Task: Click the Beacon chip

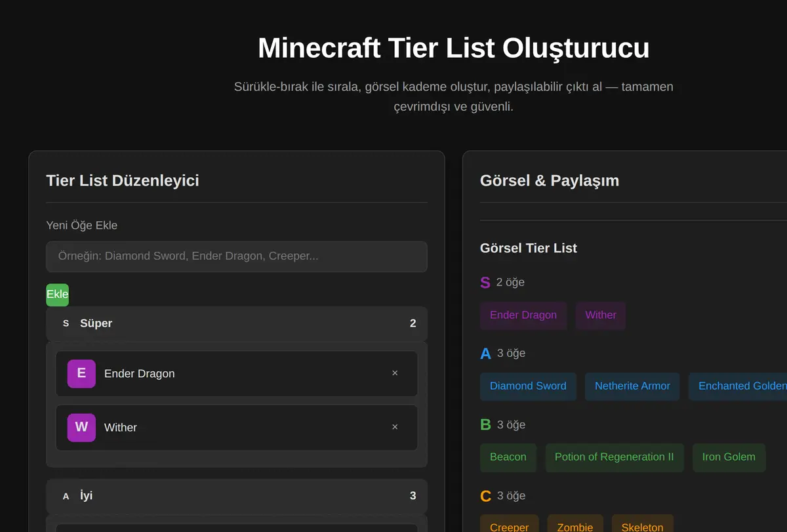Action: coord(508,457)
